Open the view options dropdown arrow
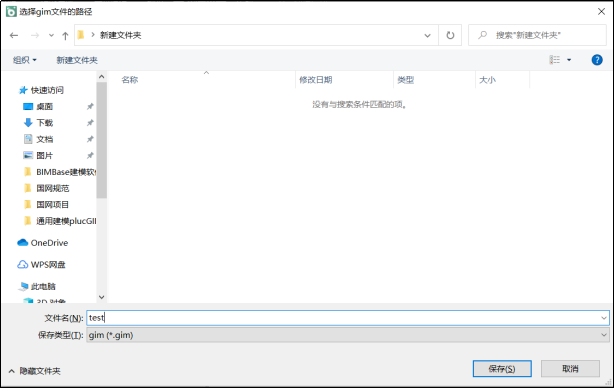615x389 pixels. click(x=569, y=60)
